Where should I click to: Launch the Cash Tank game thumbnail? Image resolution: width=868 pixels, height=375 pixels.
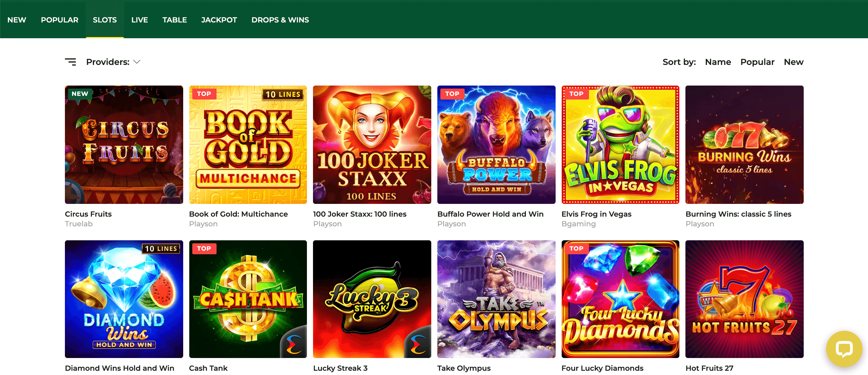(x=248, y=299)
